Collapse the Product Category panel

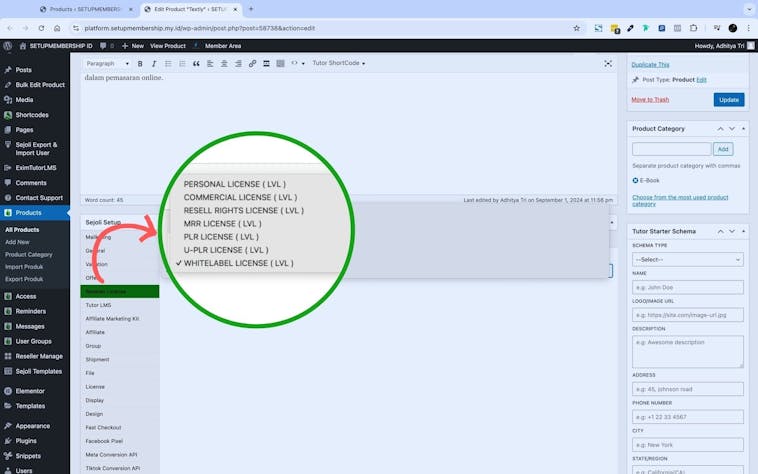pos(721,129)
